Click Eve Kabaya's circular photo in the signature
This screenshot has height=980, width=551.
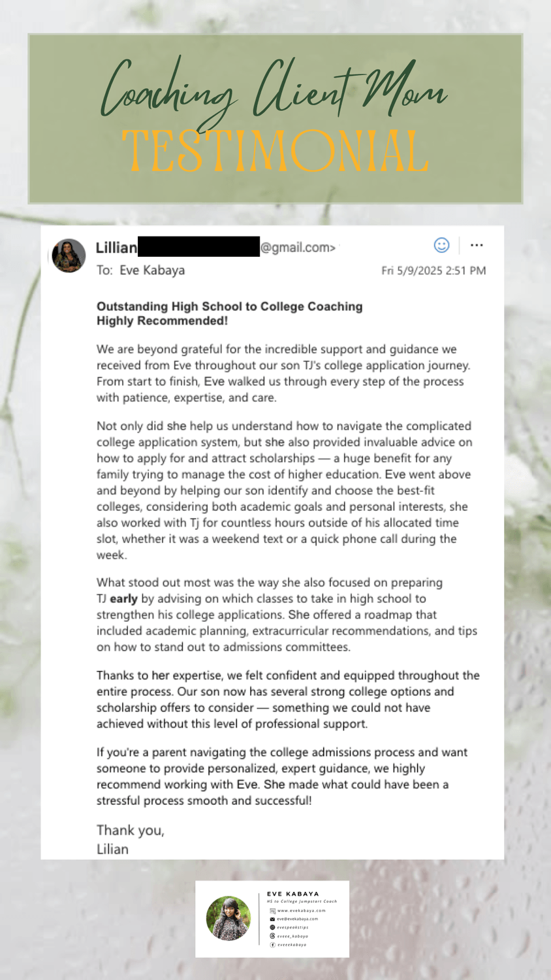228,918
